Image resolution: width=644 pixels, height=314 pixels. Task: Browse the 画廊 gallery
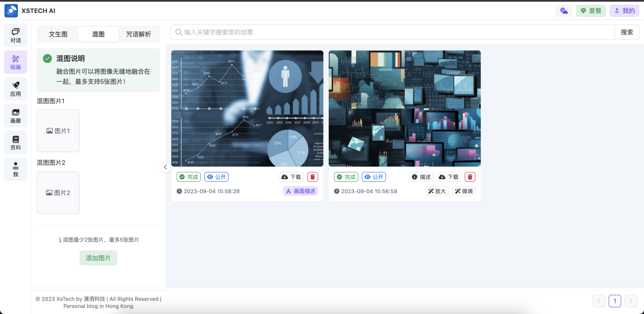click(16, 116)
